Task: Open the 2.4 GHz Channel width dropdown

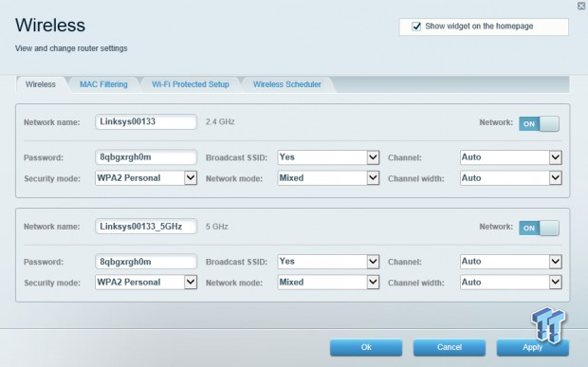Action: point(511,178)
